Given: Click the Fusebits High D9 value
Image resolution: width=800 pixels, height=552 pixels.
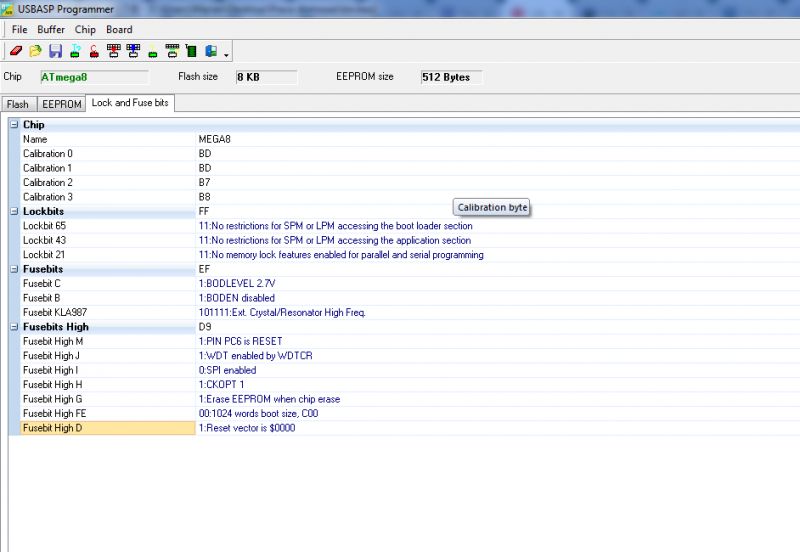Looking at the screenshot, I should (x=205, y=327).
